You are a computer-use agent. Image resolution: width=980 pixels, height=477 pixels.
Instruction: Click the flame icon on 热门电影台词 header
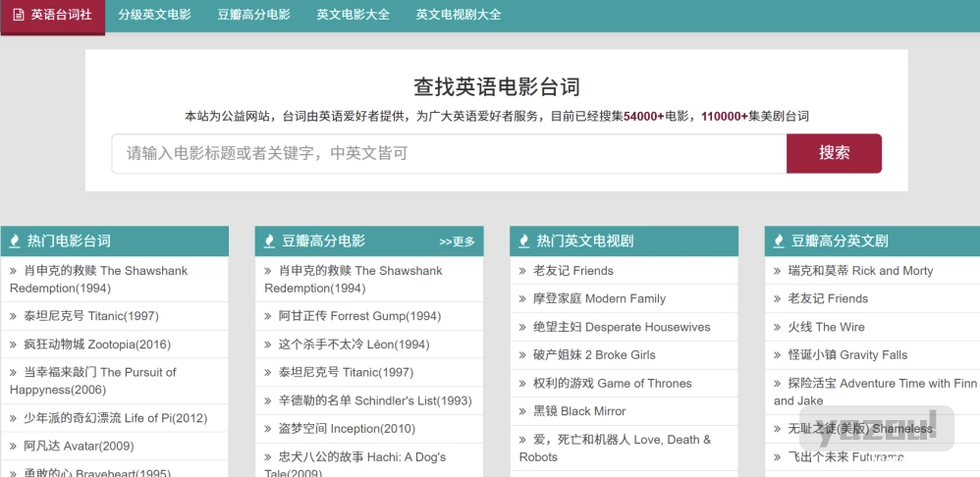pos(15,241)
